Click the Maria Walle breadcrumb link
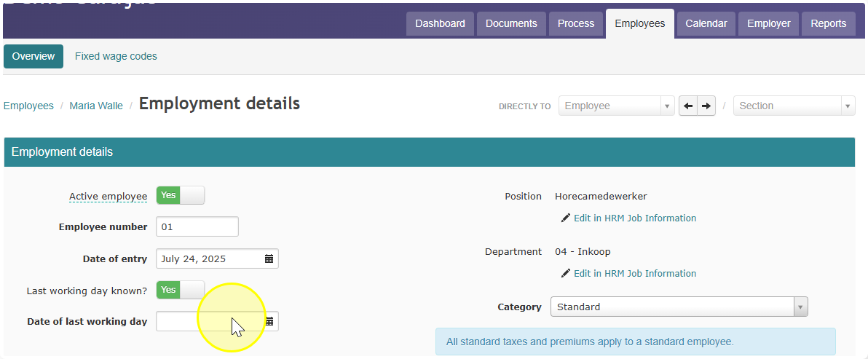Screen dimensions: 868x359 pos(96,106)
